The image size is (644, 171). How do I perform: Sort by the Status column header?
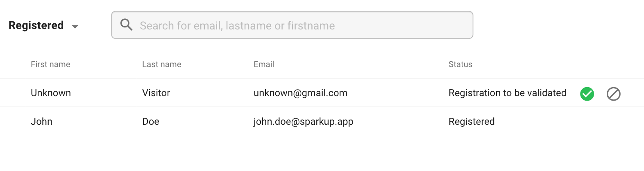pos(460,64)
